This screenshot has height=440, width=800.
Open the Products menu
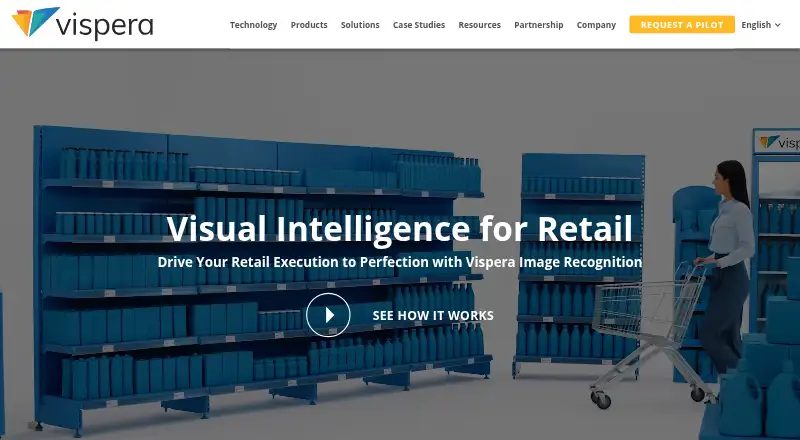[309, 25]
